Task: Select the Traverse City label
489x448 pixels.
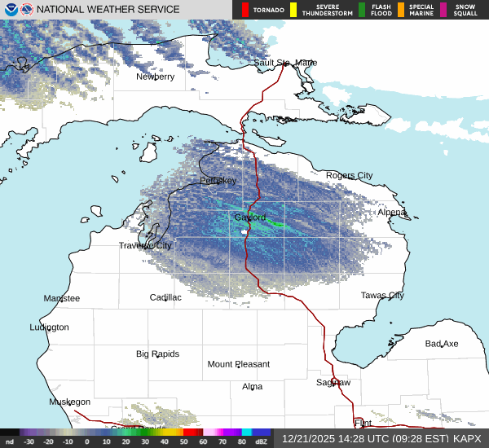Action: click(145, 245)
